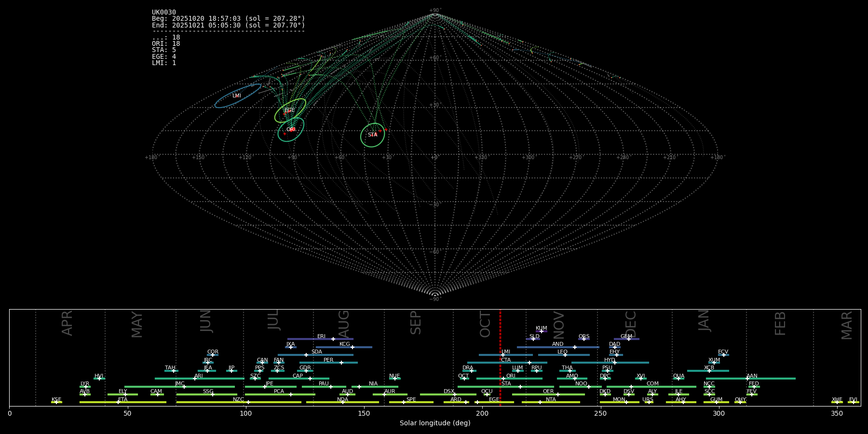868x434 pixels.
Task: Click the DEC month label in the timeline
Action: tap(631, 324)
